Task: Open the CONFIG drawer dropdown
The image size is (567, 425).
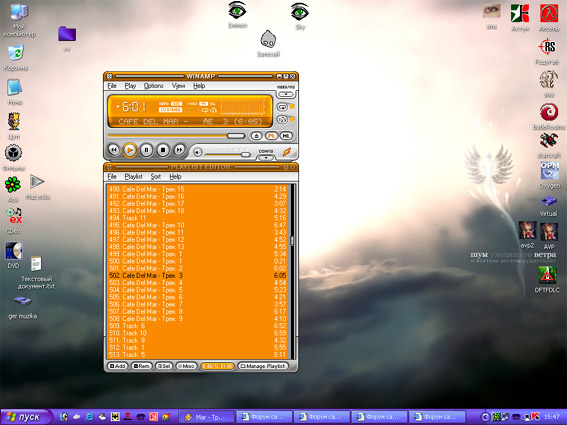Action: pyautogui.click(x=266, y=158)
